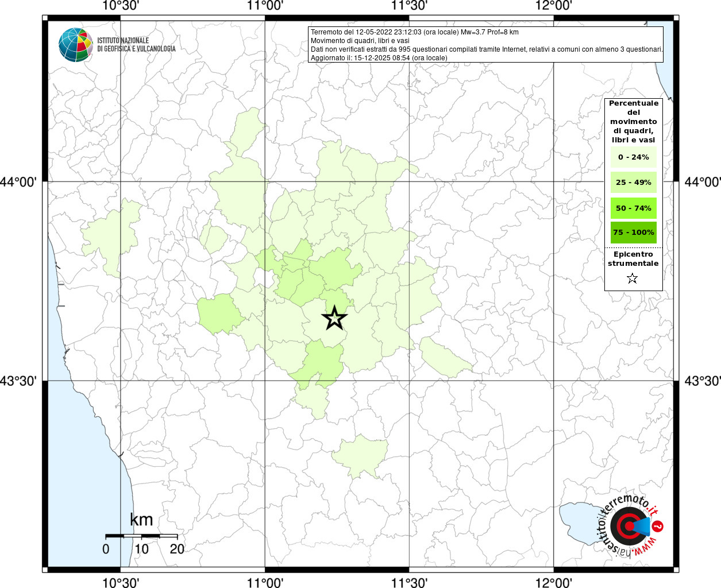The width and height of the screenshot is (721, 588).
Task: Click the 'Dati non verificati' info line
Action: [487, 49]
